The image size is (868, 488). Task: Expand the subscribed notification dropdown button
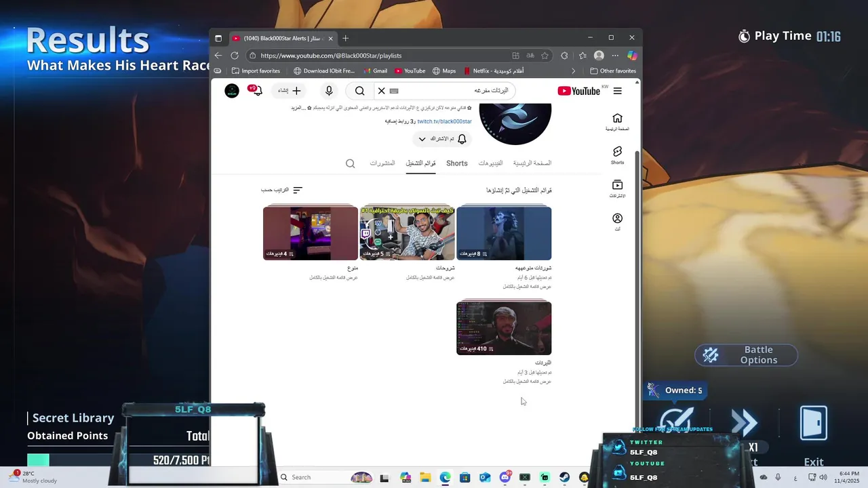pyautogui.click(x=442, y=139)
